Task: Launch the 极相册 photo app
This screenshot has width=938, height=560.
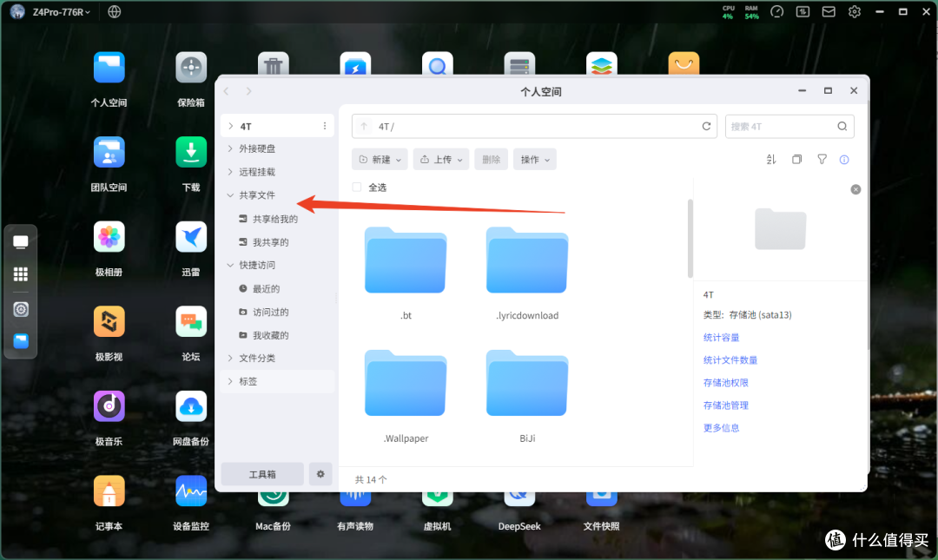Action: coord(109,237)
